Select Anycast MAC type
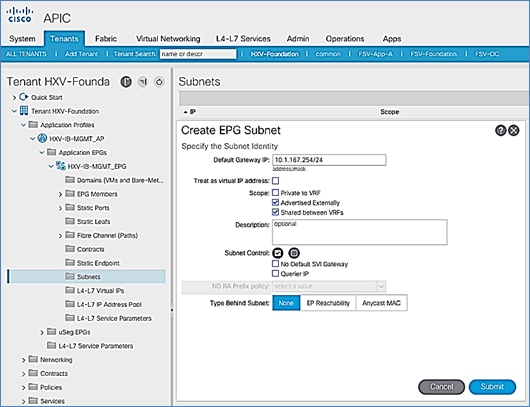530x407 pixels. pos(381,303)
